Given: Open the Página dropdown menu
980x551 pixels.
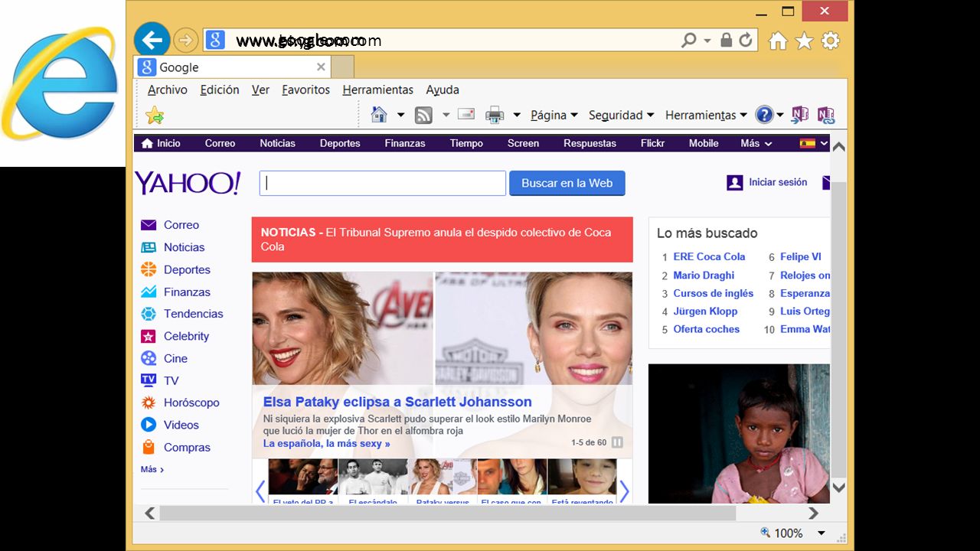Looking at the screenshot, I should 554,115.
